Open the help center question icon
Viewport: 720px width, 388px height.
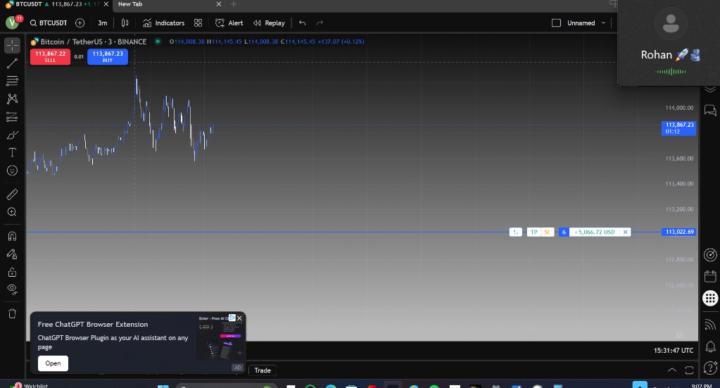click(x=710, y=367)
